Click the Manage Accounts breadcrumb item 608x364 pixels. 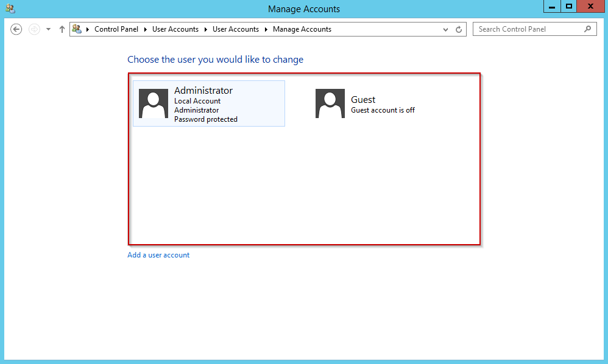pos(302,29)
